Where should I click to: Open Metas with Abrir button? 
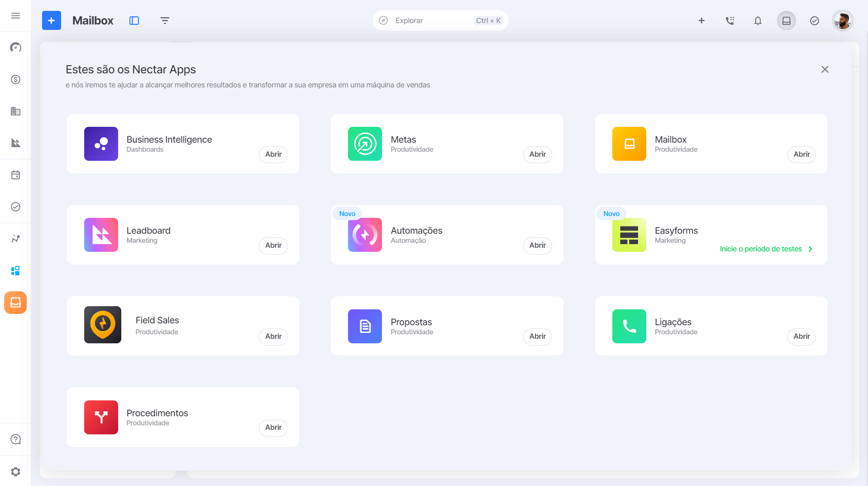[x=538, y=154]
